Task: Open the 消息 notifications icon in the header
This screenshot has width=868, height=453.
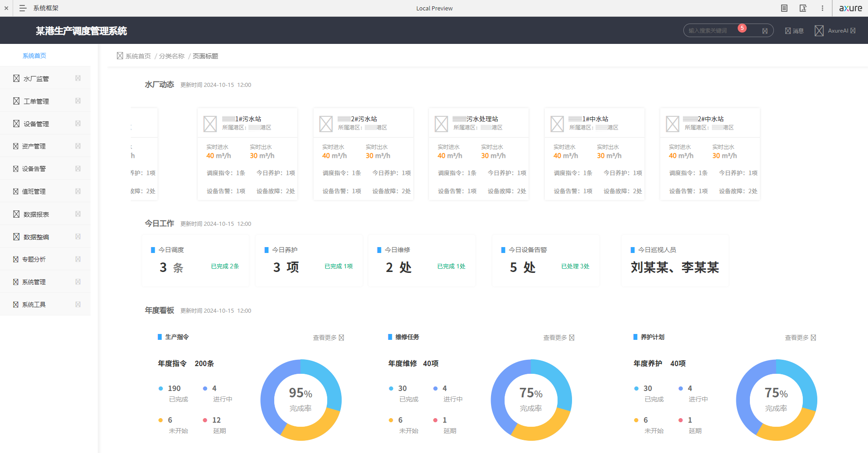Action: click(788, 30)
